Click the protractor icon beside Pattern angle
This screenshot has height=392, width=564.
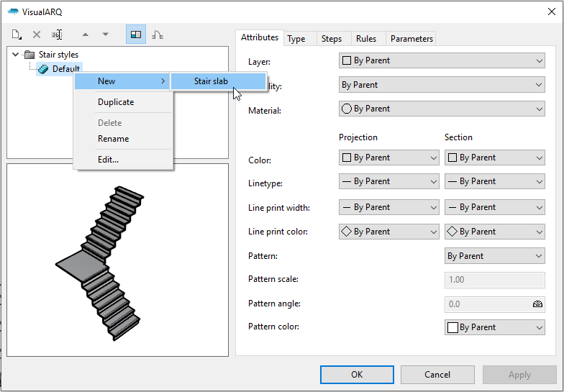tap(537, 304)
